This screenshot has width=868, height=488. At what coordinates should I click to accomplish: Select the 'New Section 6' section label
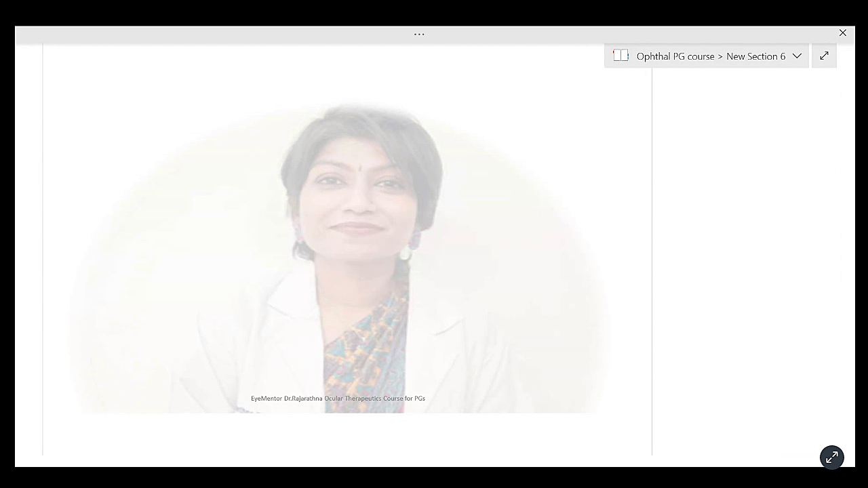coord(755,56)
